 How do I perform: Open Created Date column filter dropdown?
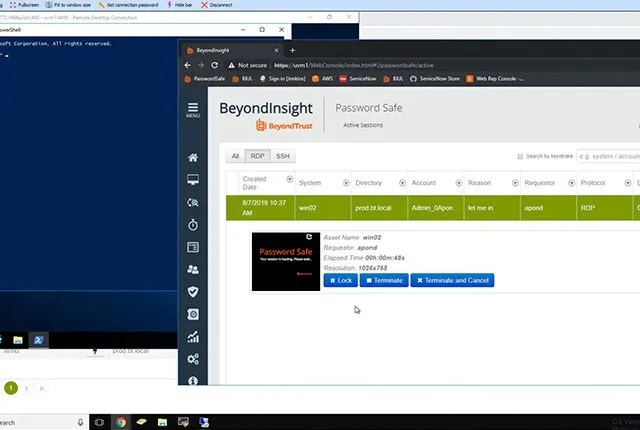point(289,179)
